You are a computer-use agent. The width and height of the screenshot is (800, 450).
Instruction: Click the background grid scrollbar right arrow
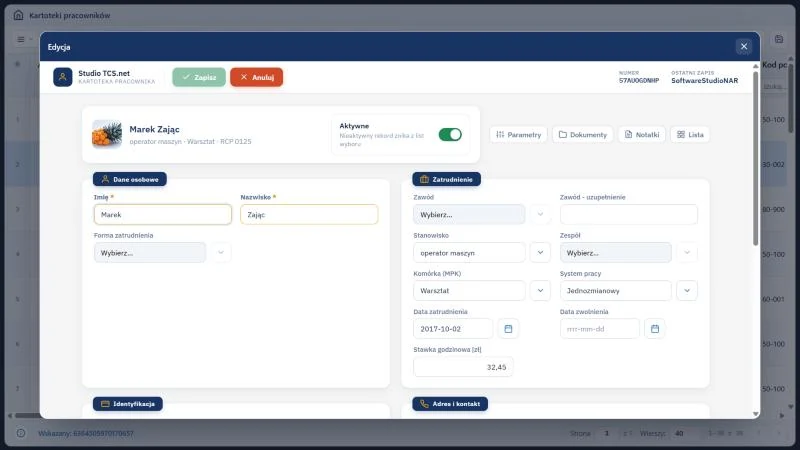782,415
